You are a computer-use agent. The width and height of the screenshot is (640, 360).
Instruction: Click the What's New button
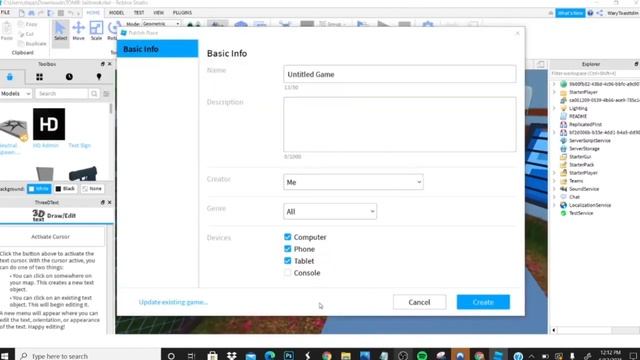pyautogui.click(x=570, y=13)
